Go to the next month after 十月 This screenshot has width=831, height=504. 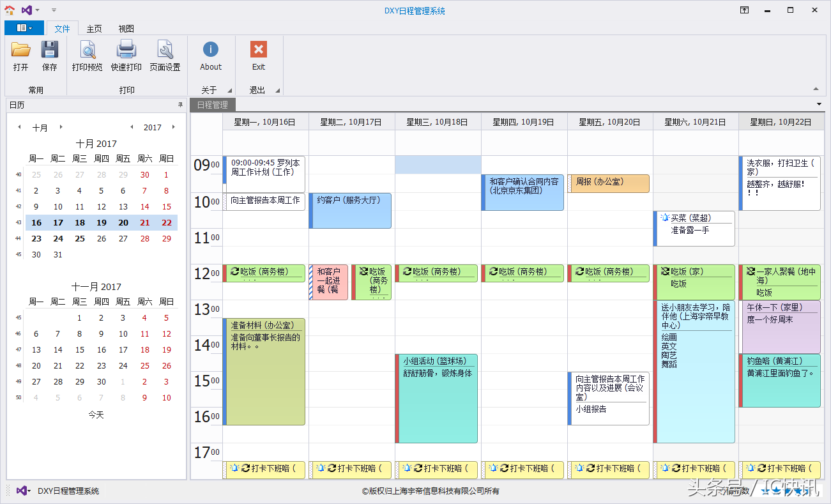coord(61,127)
